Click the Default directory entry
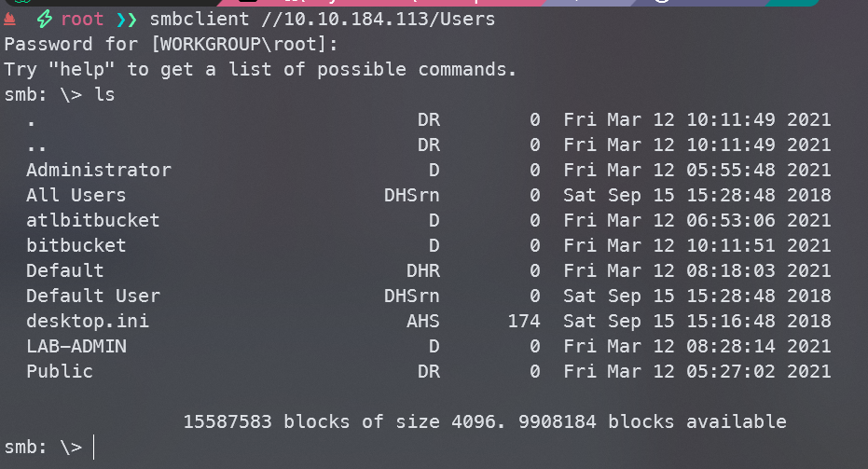Viewport: 868px width, 469px height. [x=64, y=270]
